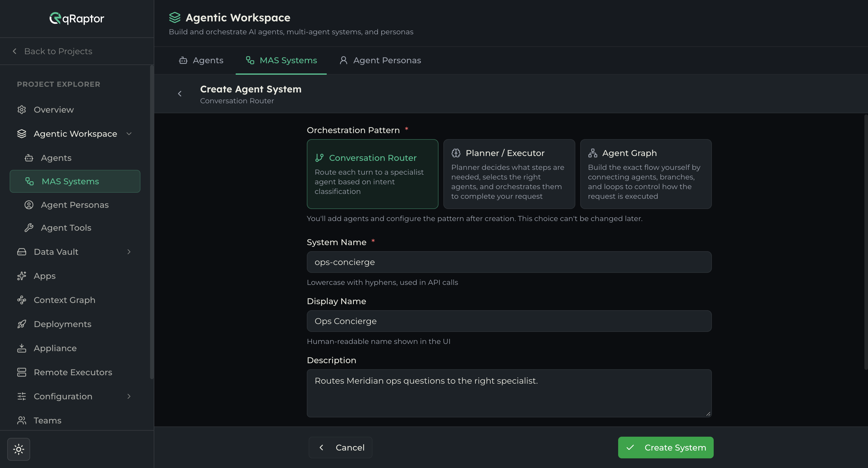This screenshot has width=868, height=468.
Task: Select the Conversation Router pattern card
Action: click(372, 174)
